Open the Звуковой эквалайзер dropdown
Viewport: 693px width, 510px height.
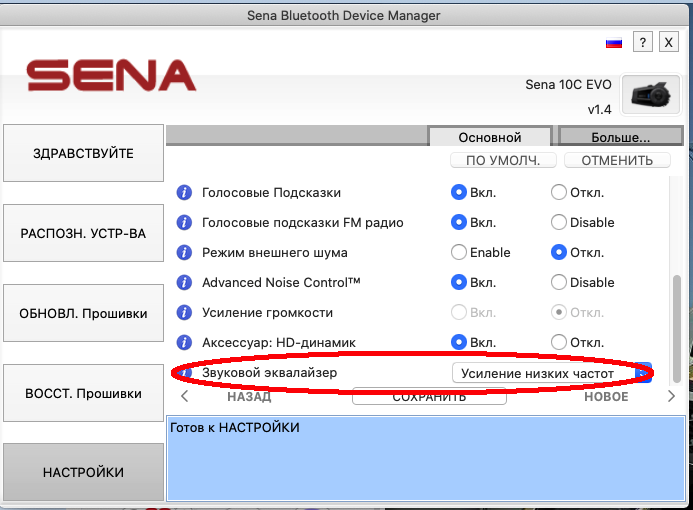[x=551, y=373]
